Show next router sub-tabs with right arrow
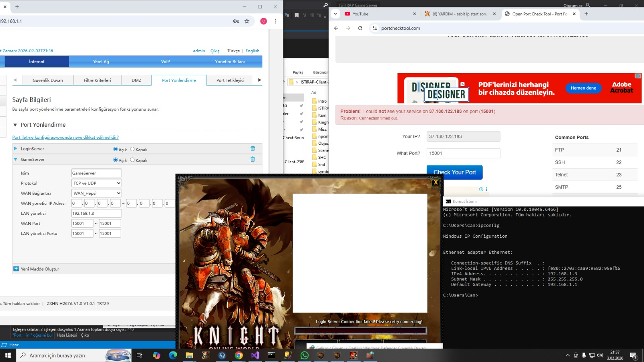 (x=260, y=80)
